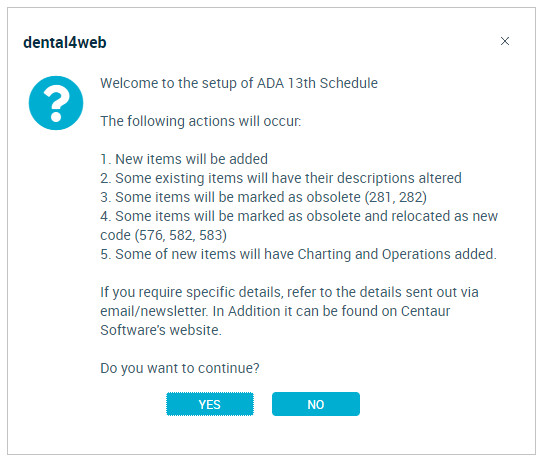Click the 'Charting and Operations added' line
The height and width of the screenshot is (463, 541).
pyautogui.click(x=298, y=254)
